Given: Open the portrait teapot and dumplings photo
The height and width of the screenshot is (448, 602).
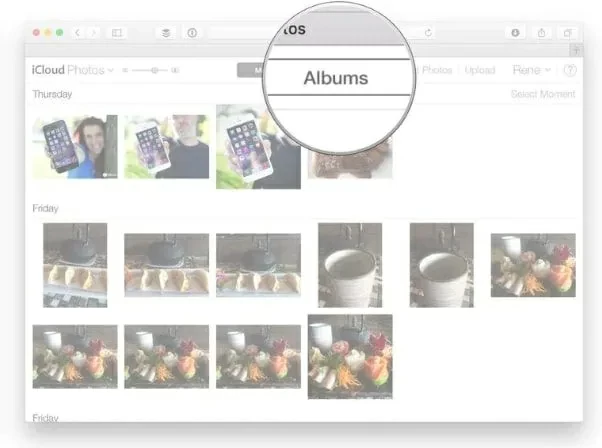Looking at the screenshot, I should click(x=75, y=265).
